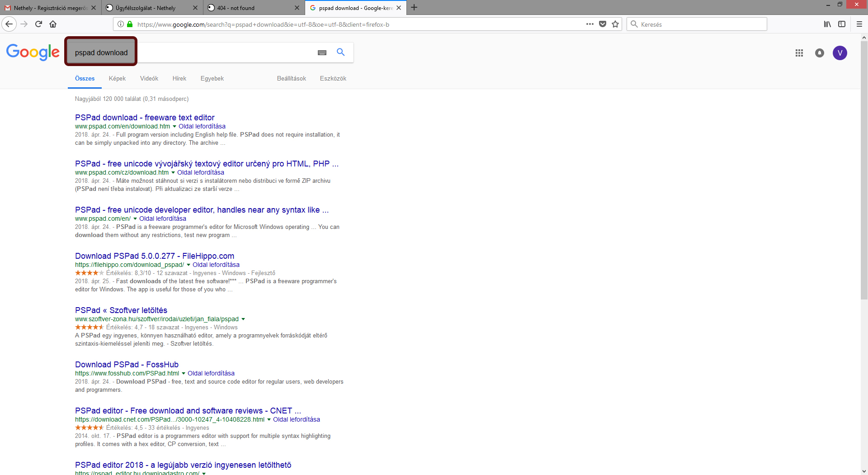The width and height of the screenshot is (868, 475).
Task: Open the Download PSPad - FossHub result
Action: pyautogui.click(x=127, y=365)
